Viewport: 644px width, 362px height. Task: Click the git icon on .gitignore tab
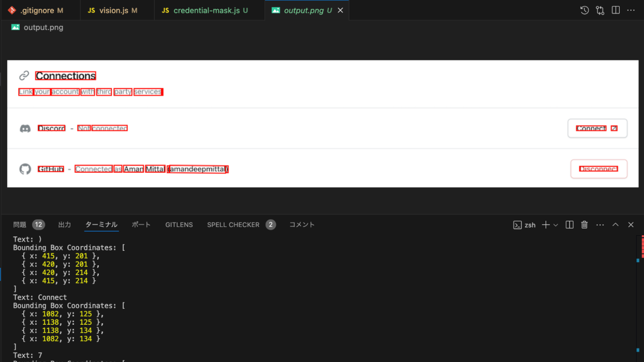12,10
